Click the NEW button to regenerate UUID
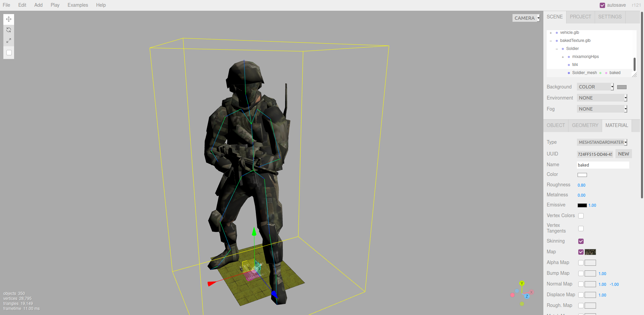Viewport: 644px width, 315px height. (623, 153)
